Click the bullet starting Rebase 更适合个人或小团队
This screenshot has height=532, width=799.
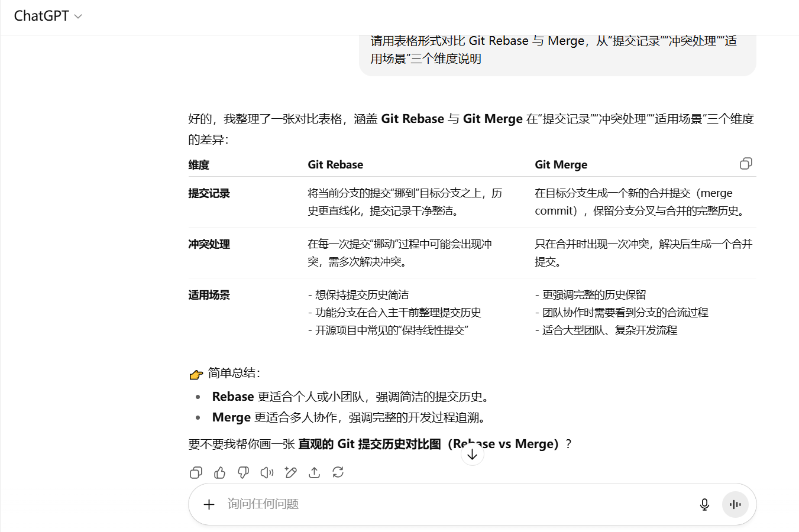click(352, 397)
